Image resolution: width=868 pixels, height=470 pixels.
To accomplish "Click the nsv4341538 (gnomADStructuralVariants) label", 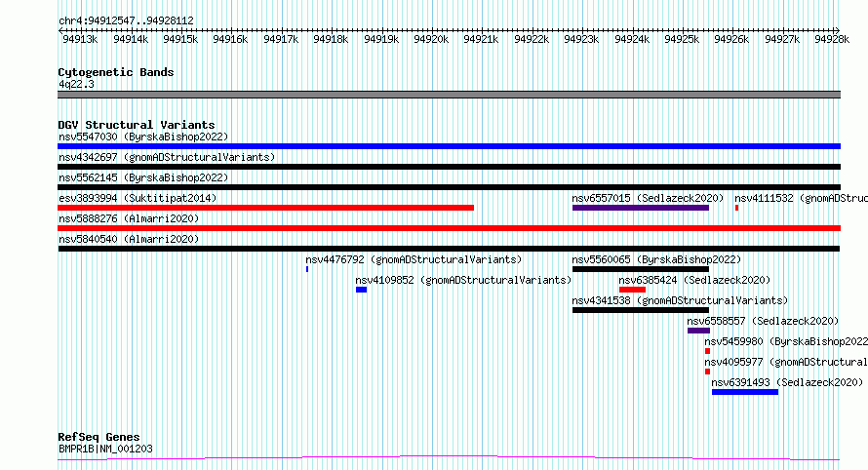I will pos(680,300).
